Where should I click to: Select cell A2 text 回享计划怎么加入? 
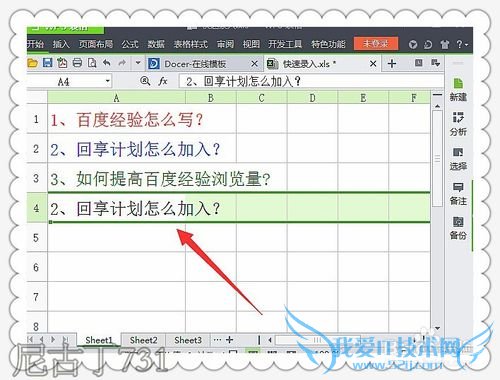[116, 149]
